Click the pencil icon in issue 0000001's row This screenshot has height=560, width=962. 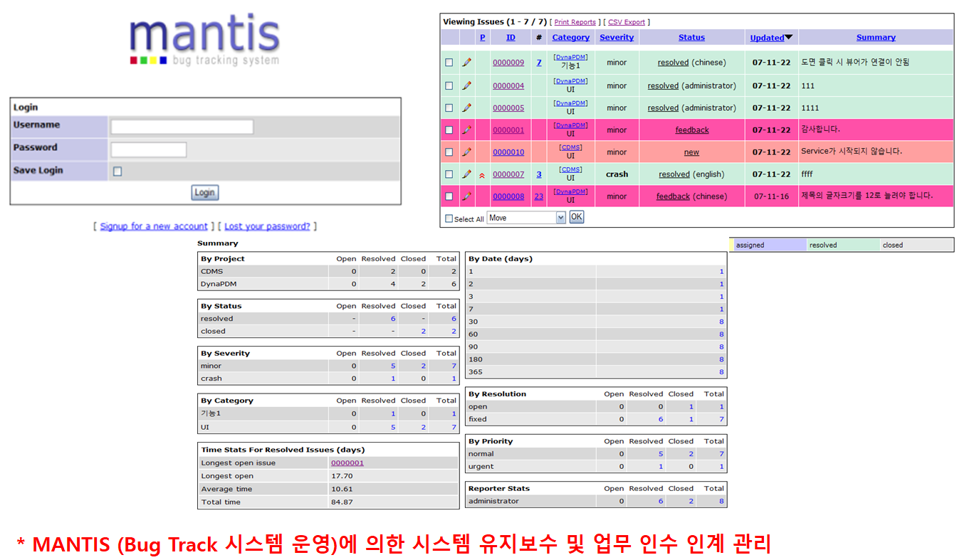pos(466,130)
